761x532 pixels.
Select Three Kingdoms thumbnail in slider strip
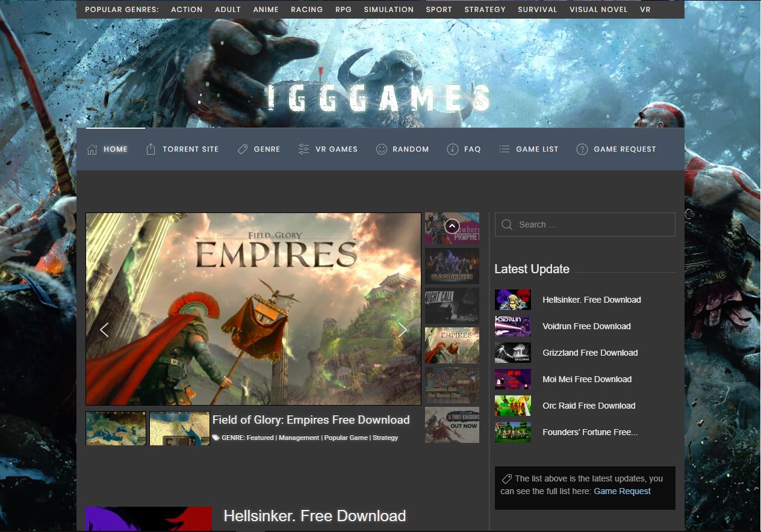[x=452, y=425]
